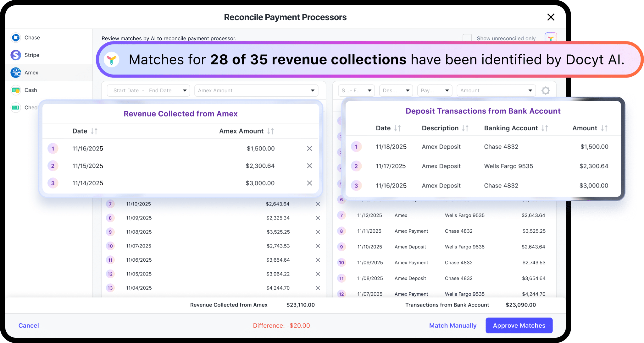Click the Difference: -$20.00 text
644x343 pixels.
(281, 325)
